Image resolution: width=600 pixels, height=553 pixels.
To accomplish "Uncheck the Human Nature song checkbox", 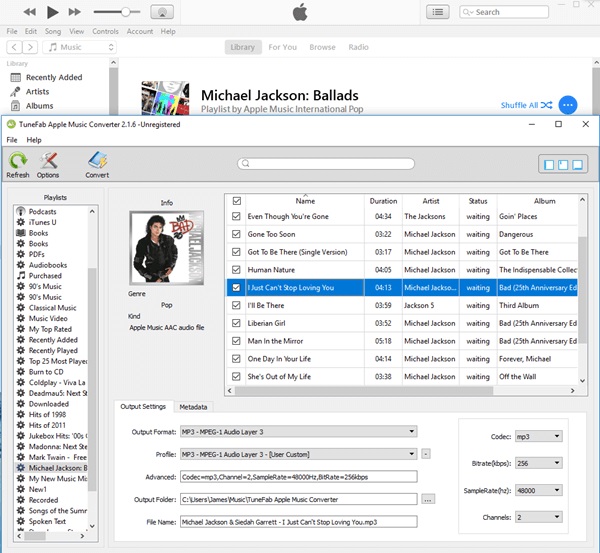I will pos(236,270).
